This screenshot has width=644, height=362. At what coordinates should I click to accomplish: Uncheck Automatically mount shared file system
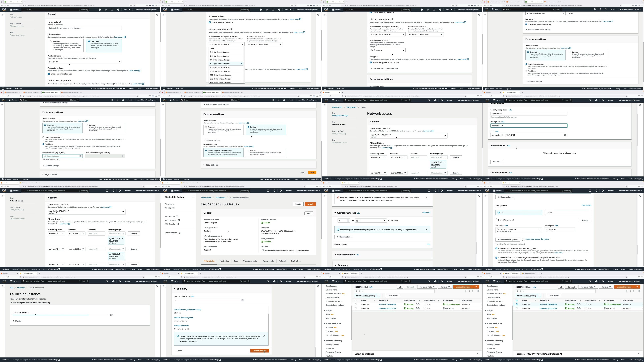point(496,258)
